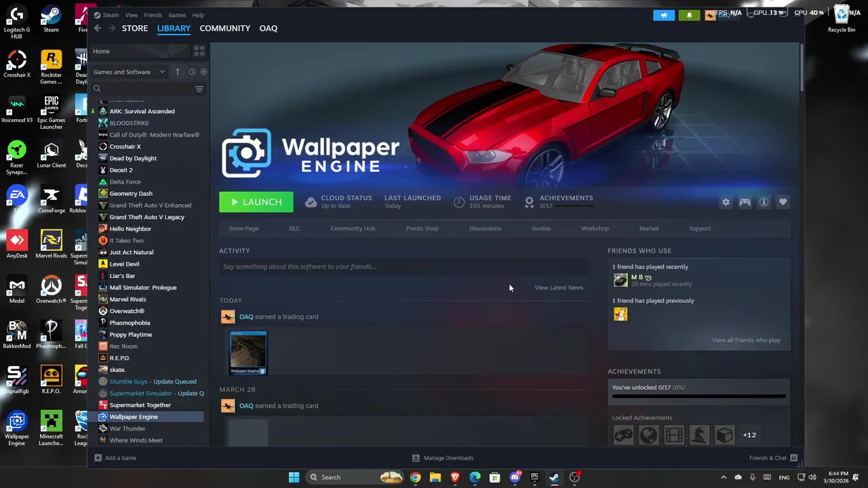The height and width of the screenshot is (488, 868).
Task: Open Recycle Bin desktop icon
Action: (x=842, y=20)
